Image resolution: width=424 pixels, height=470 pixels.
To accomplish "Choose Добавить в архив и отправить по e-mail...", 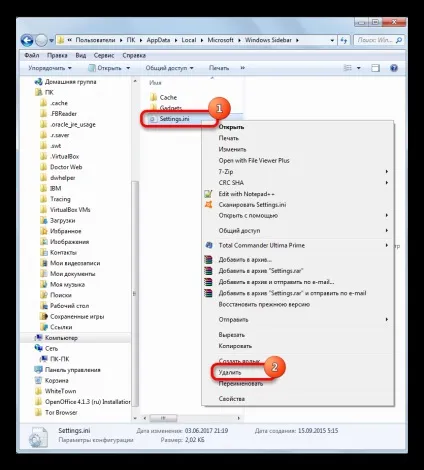I will coord(276,282).
